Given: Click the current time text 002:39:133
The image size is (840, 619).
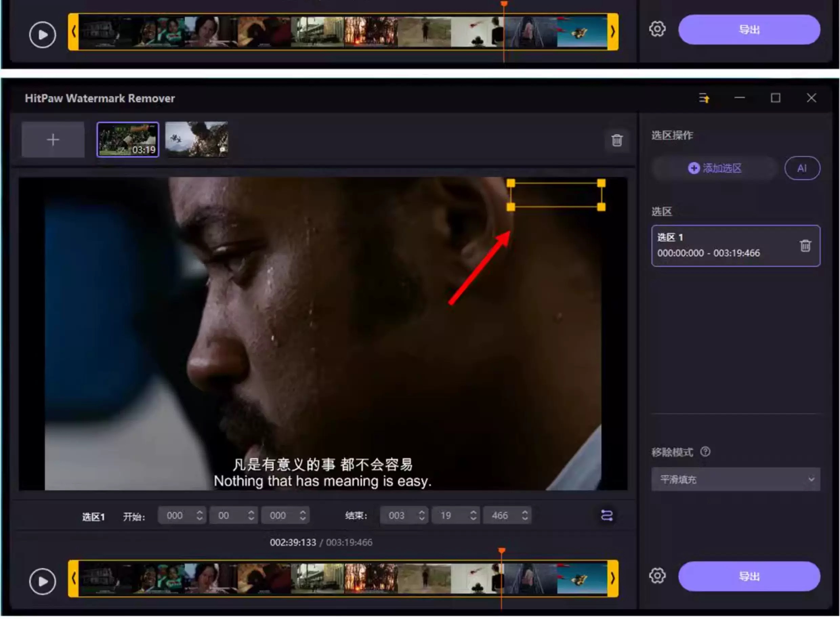Looking at the screenshot, I should click(293, 542).
